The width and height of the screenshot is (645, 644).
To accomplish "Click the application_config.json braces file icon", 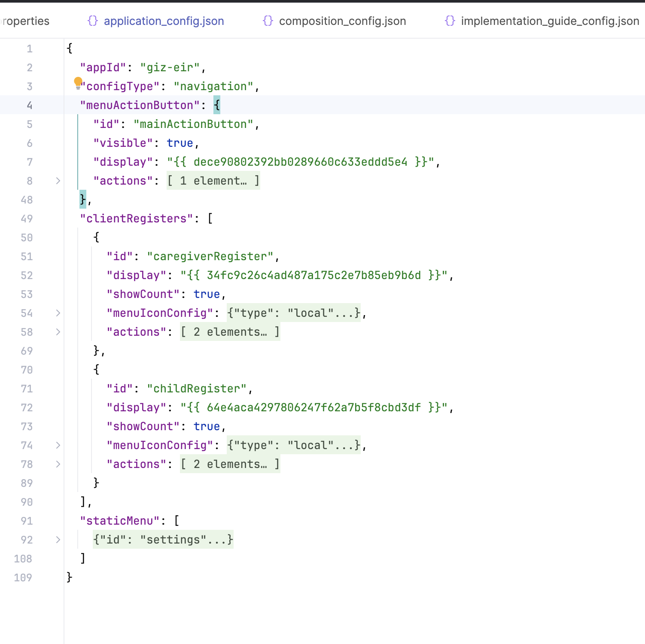I will pyautogui.click(x=92, y=21).
